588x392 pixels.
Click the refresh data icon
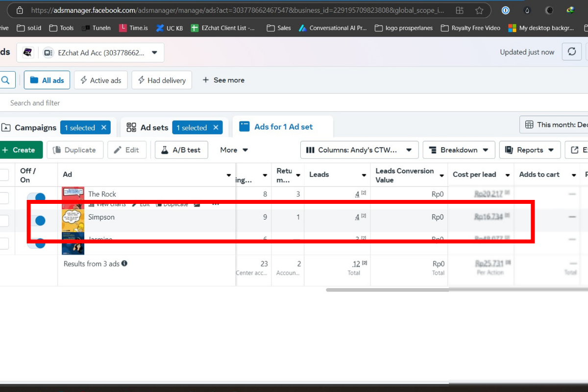click(x=571, y=52)
